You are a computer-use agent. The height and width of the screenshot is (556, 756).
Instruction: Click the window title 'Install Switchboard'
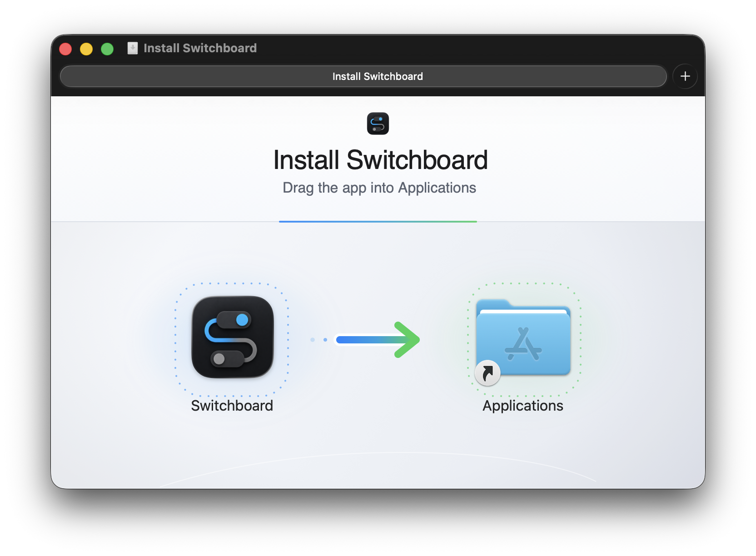coord(200,48)
